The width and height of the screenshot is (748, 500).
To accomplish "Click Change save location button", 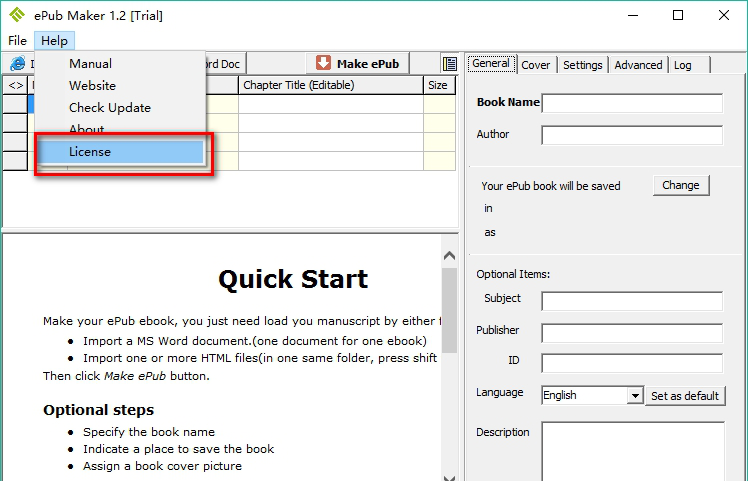I will 681,185.
